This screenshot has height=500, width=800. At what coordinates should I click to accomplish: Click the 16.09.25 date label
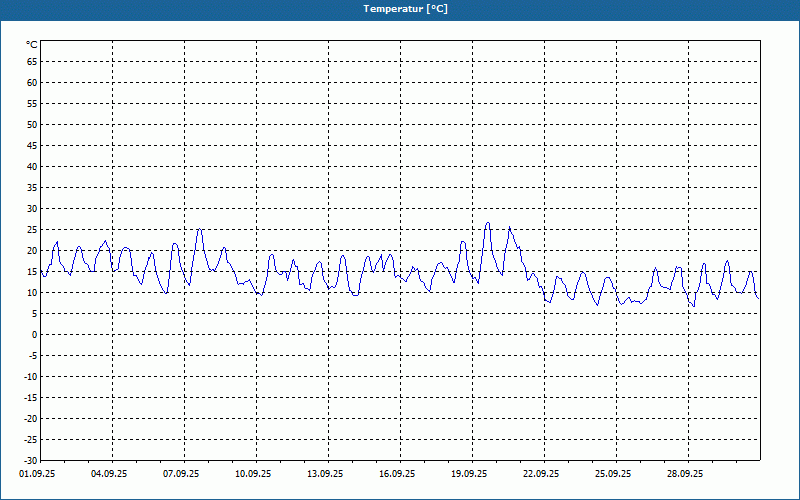[397, 474]
